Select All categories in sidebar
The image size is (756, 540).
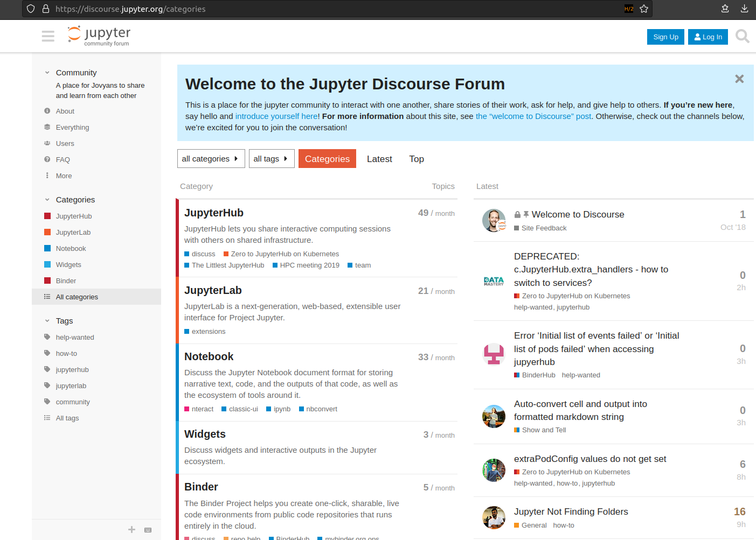point(96,297)
